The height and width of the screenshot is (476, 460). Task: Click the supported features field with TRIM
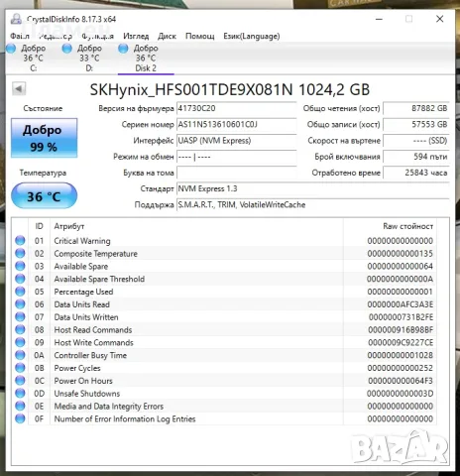click(x=313, y=205)
